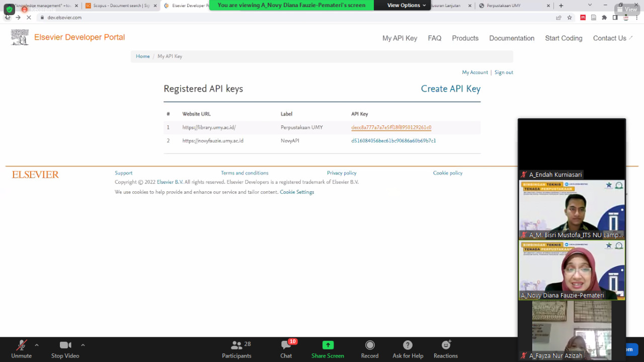Expand video options next to Stop Video

(x=83, y=345)
